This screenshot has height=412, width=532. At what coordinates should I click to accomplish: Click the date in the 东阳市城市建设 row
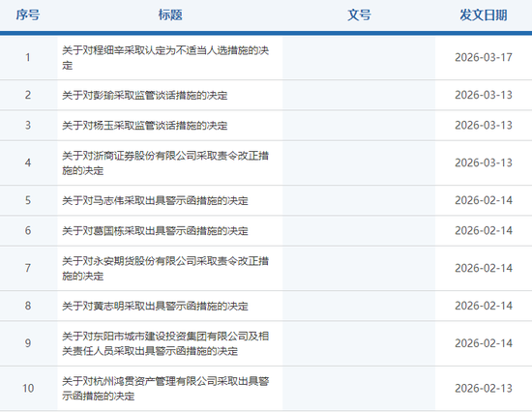click(x=484, y=343)
